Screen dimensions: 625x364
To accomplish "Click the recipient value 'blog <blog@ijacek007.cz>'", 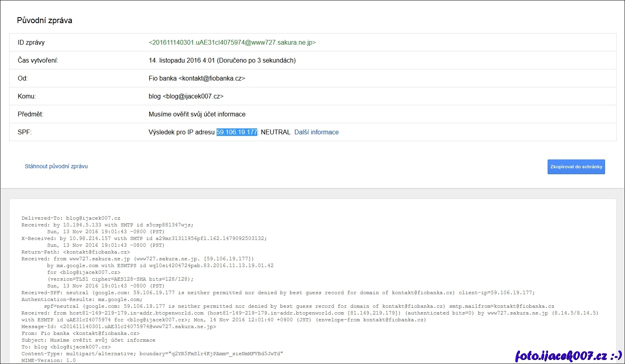I will point(186,96).
